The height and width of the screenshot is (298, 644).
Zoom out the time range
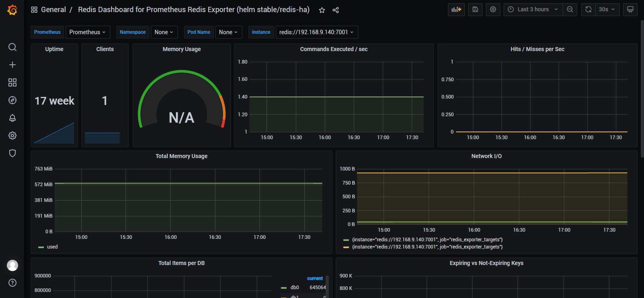570,10
